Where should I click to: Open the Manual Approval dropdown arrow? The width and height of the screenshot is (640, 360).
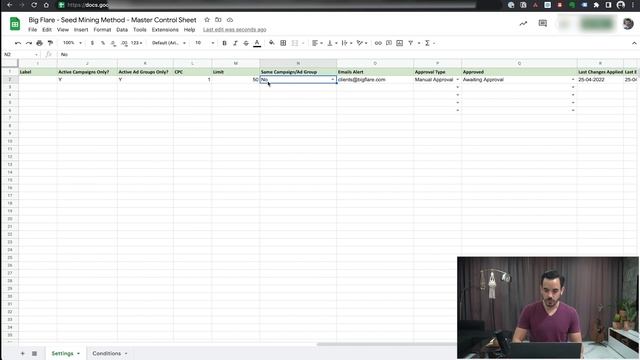(x=458, y=80)
